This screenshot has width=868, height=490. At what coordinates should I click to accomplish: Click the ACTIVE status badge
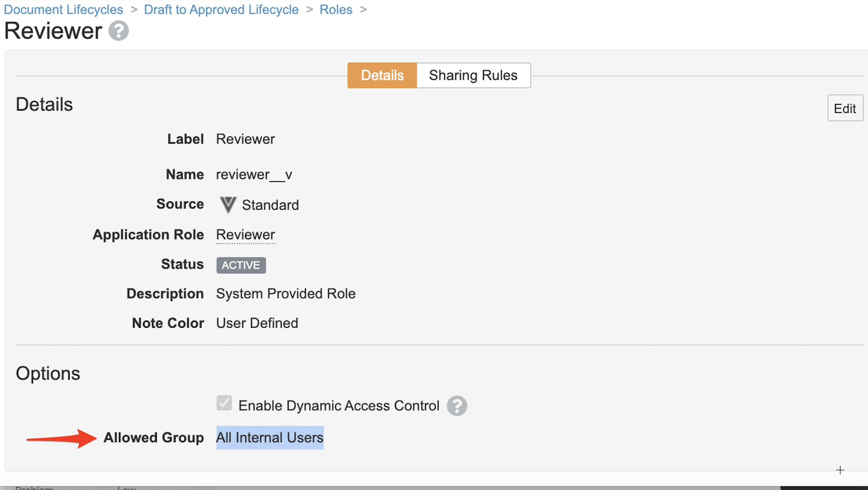[241, 265]
